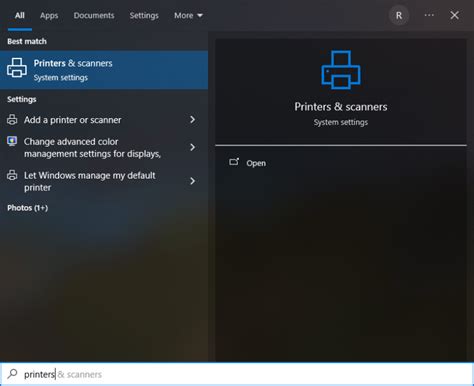Click the color management monitor icon
Screen dimensions: 474x386
(x=12, y=141)
